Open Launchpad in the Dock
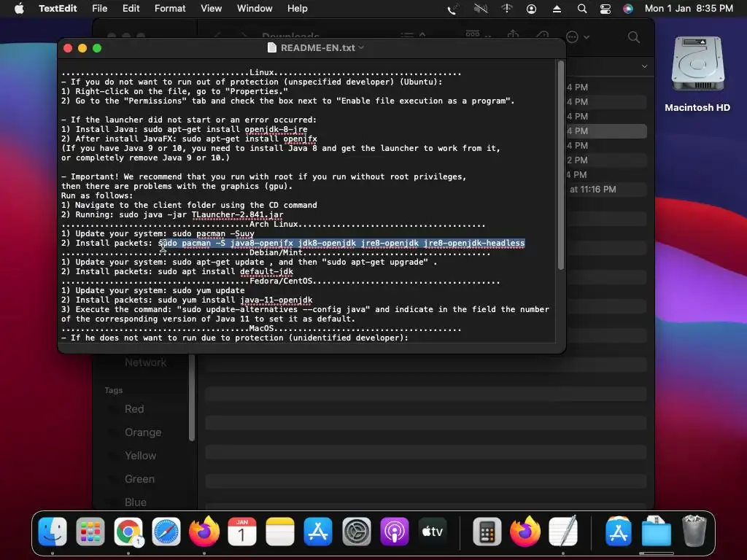The image size is (747, 560). point(90,532)
